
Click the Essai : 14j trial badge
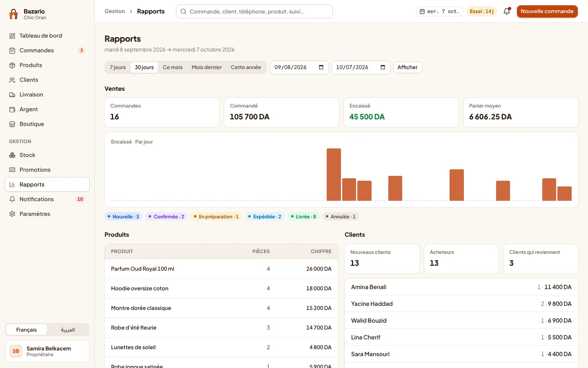point(482,11)
